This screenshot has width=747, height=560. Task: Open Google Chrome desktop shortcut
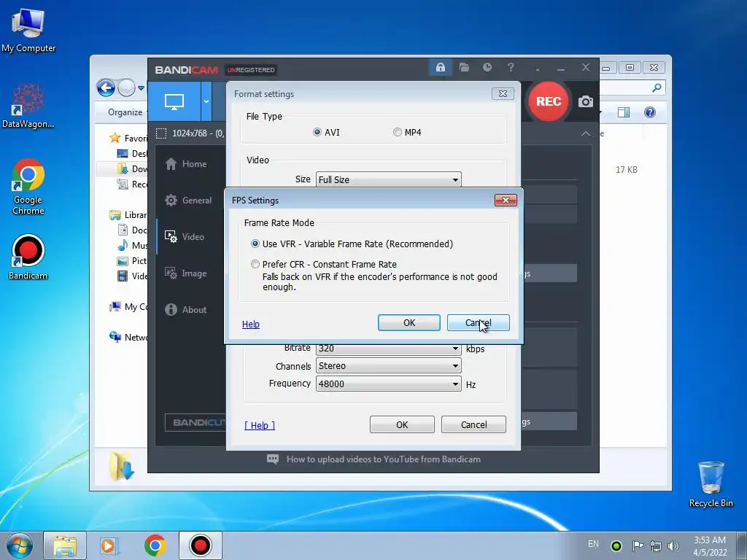28,187
